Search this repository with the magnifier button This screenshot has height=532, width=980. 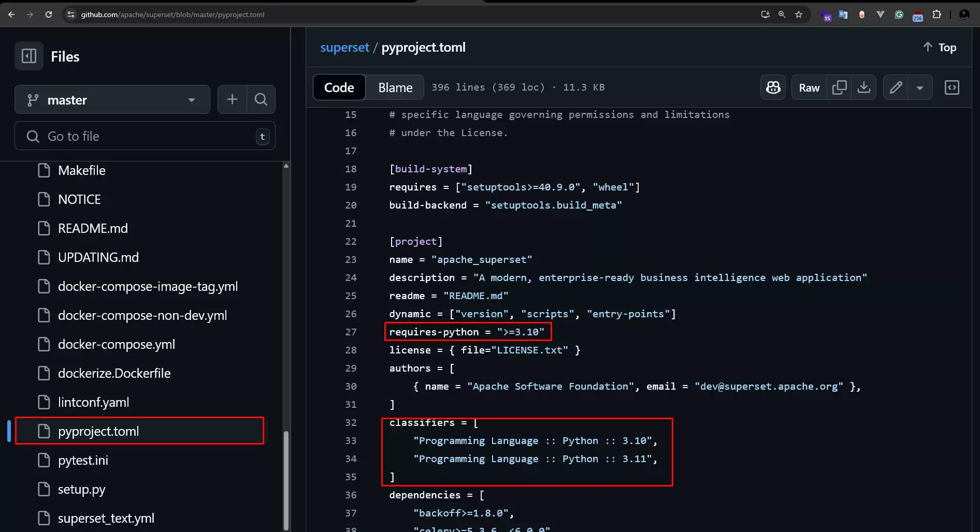(261, 99)
